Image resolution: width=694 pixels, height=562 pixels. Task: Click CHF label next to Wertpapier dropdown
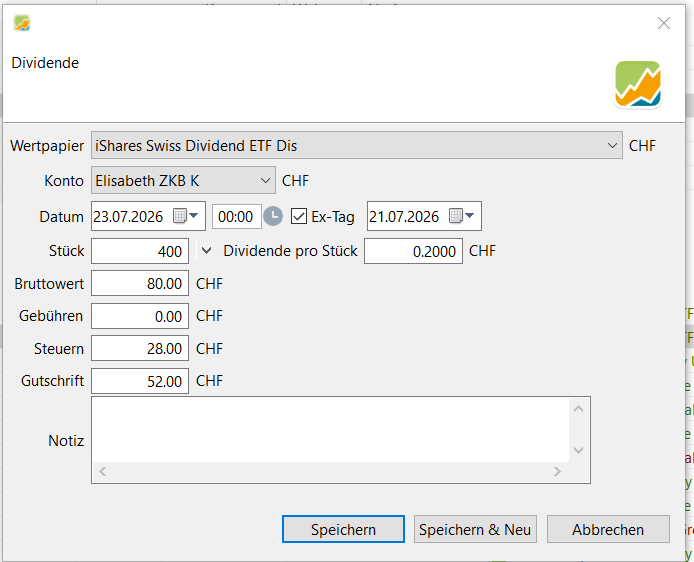(x=642, y=146)
